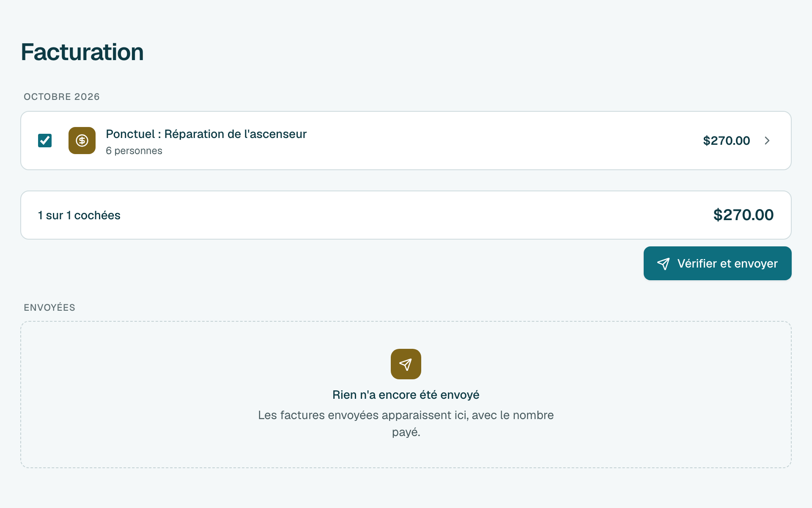Image resolution: width=812 pixels, height=508 pixels.
Task: Click the Vérifier et envoyer button
Action: pyautogui.click(x=717, y=263)
